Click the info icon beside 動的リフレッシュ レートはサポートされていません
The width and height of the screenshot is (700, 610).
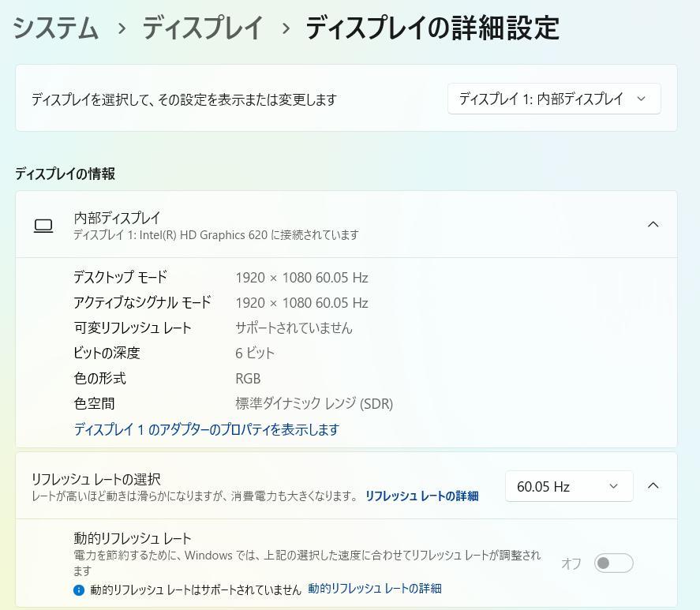pos(79,590)
